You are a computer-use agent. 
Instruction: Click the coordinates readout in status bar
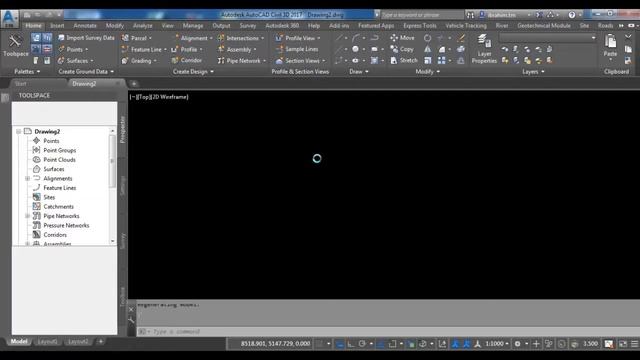point(275,344)
